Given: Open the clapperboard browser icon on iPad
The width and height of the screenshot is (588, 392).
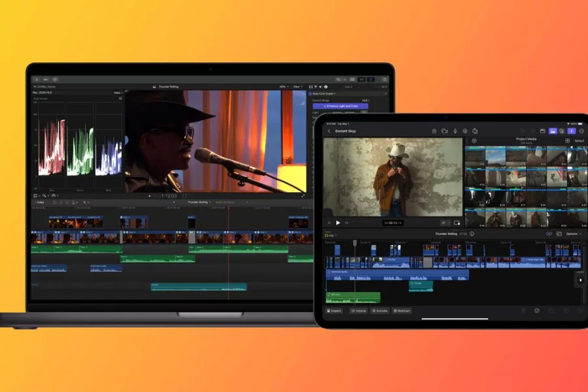Looking at the screenshot, I should tap(542, 131).
